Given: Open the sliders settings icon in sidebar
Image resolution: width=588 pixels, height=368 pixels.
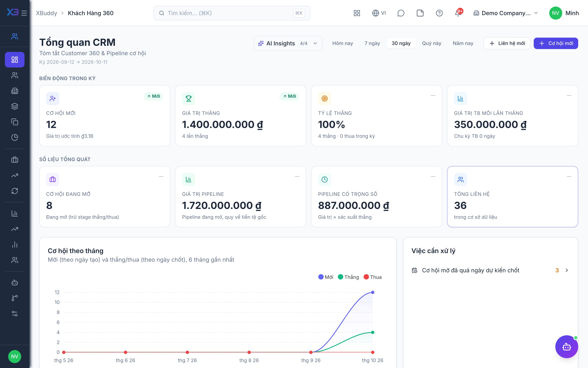Looking at the screenshot, I should (14, 314).
